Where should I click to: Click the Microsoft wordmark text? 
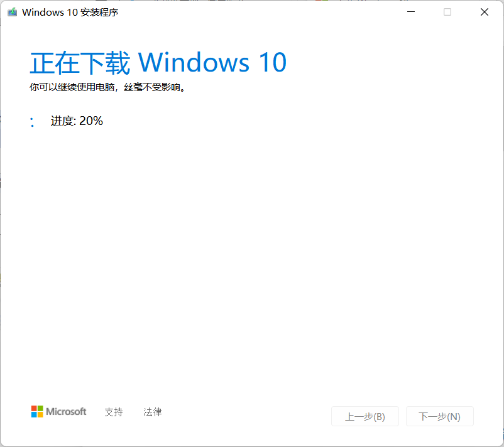tap(66, 412)
